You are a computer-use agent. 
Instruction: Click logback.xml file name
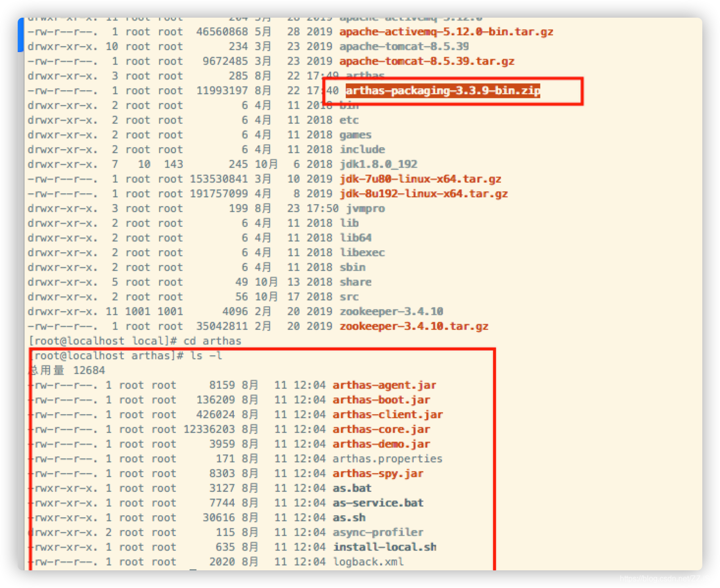pos(368,562)
